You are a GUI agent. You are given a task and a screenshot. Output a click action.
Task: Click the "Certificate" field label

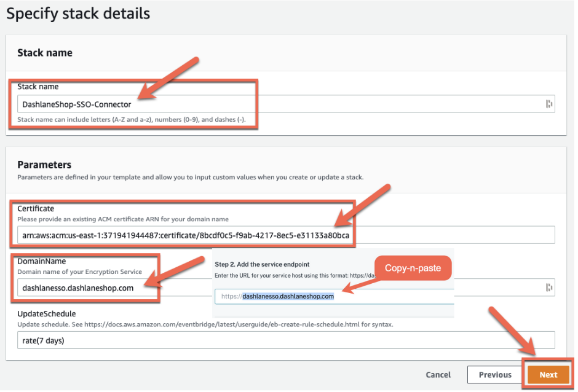point(36,208)
